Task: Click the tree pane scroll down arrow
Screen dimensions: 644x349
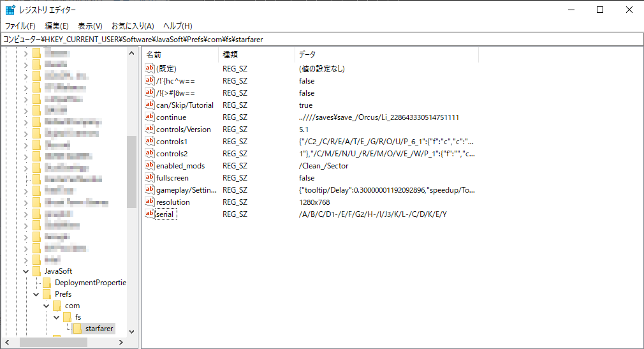Action: click(x=131, y=331)
